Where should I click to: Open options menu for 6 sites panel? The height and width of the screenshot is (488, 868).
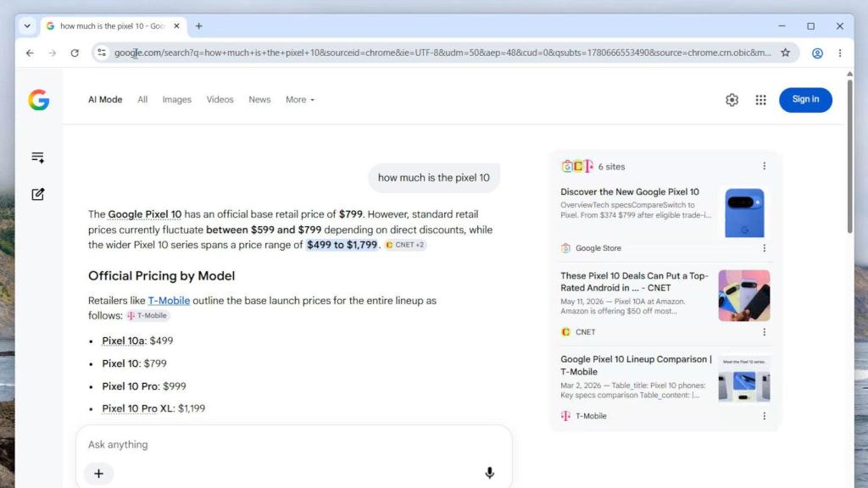(764, 166)
